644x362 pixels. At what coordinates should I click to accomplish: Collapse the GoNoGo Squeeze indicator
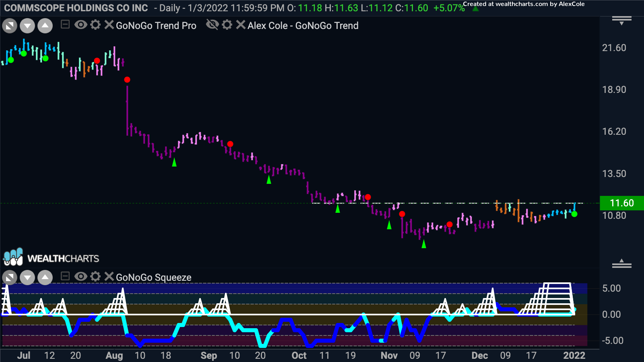pos(65,276)
